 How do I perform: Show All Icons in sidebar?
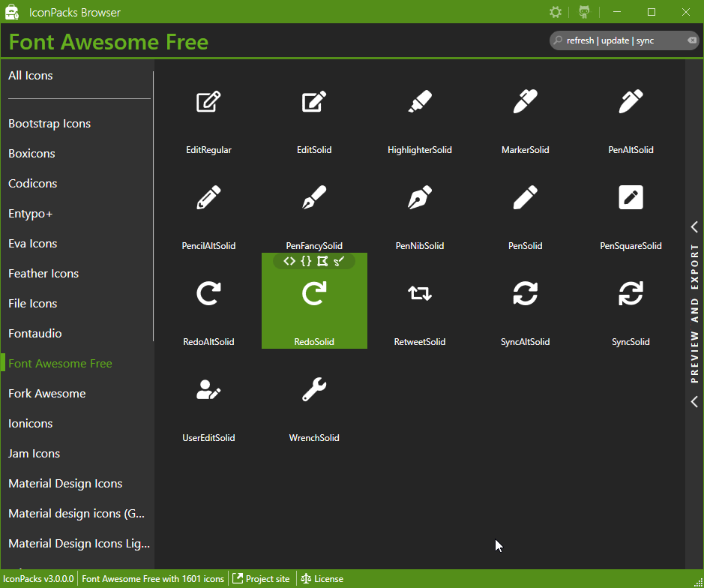(31, 76)
